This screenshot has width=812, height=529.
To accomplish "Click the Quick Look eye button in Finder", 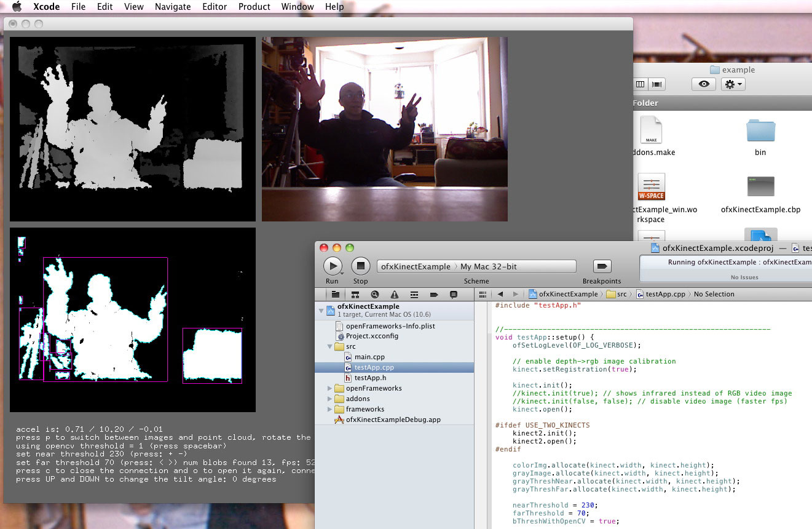I will (x=703, y=84).
